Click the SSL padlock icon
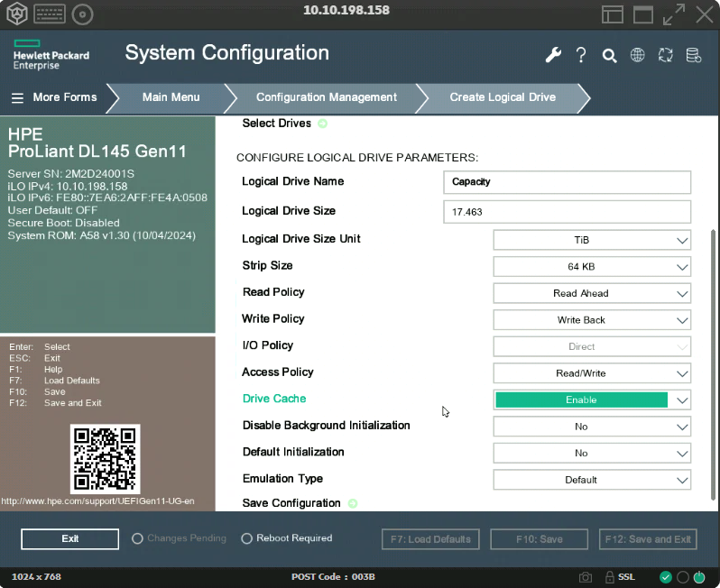 coord(609,577)
